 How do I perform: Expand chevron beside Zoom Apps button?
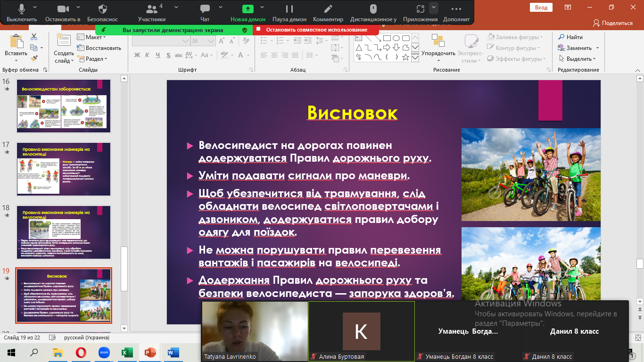[x=434, y=8]
